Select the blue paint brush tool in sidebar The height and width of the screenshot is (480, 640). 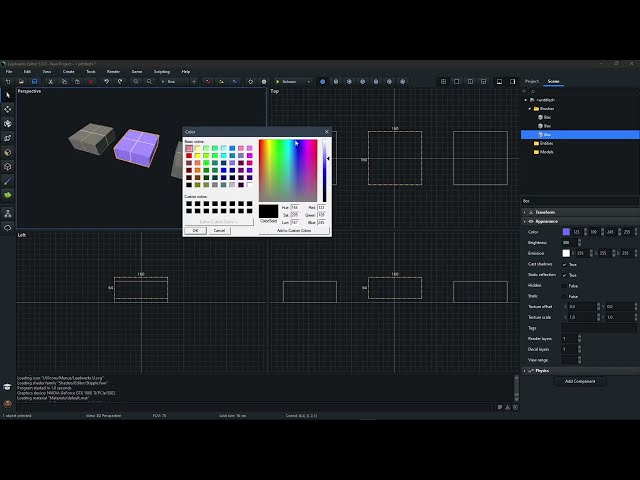8,181
